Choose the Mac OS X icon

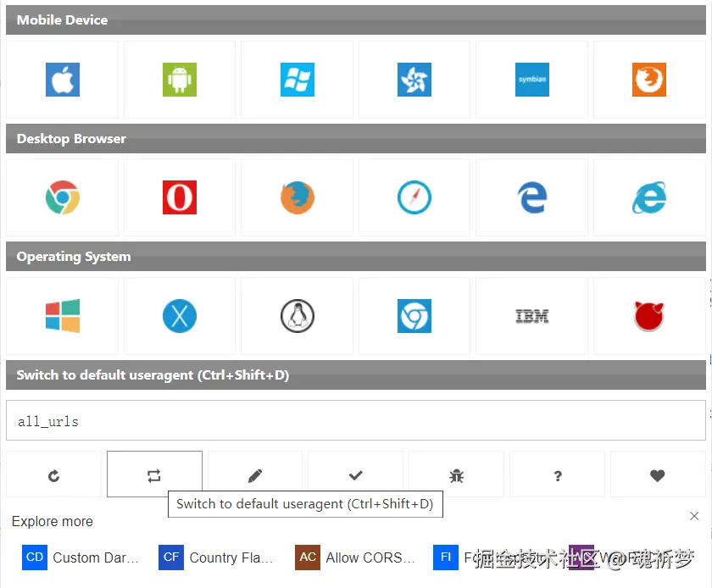(180, 316)
